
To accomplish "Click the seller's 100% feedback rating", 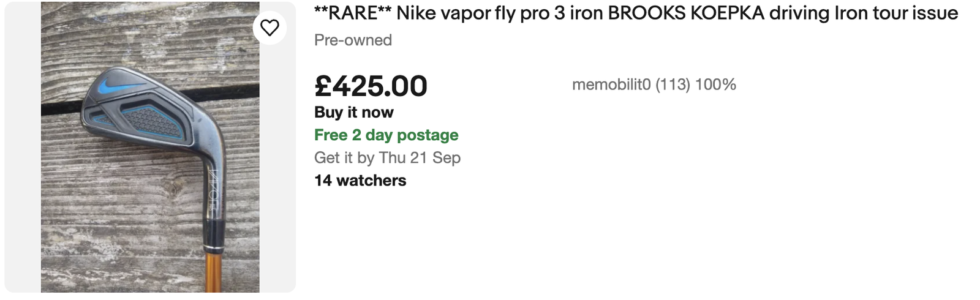I will pos(715,84).
